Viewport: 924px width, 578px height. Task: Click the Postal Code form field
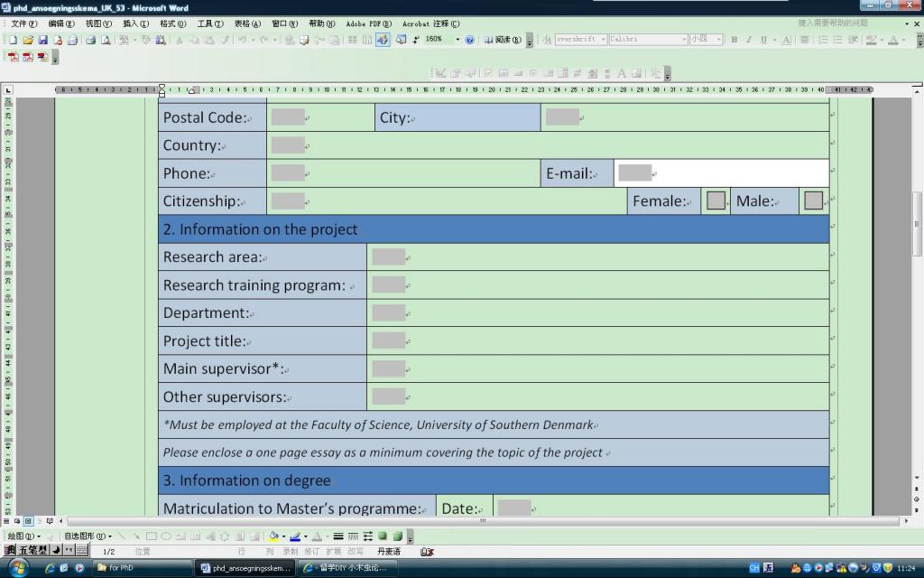tap(288, 117)
